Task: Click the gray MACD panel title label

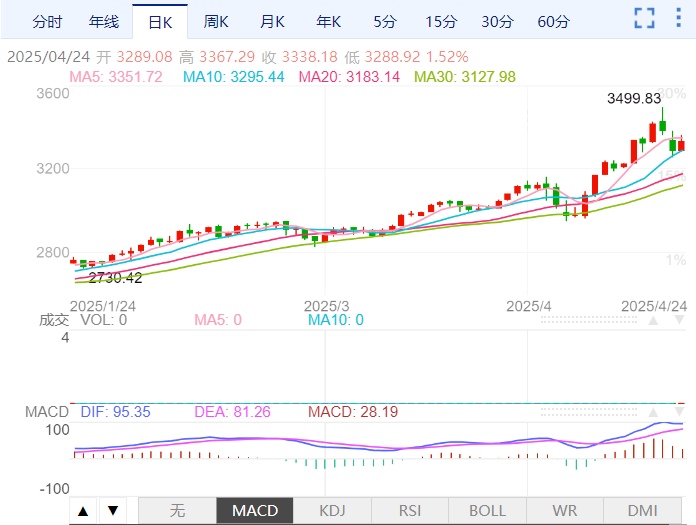Action: click(x=47, y=412)
